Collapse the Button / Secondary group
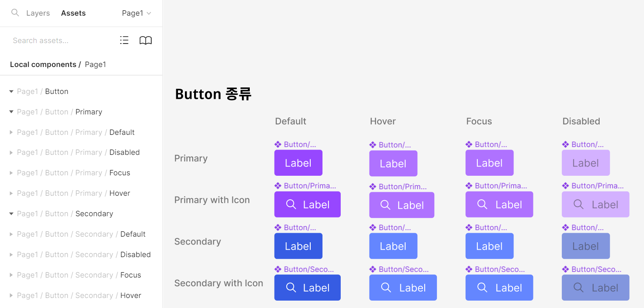Viewport: 644px width, 308px height. point(11,214)
